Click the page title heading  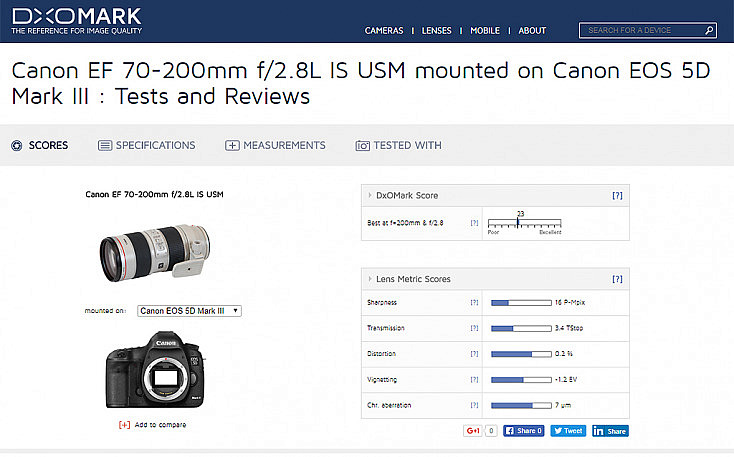tap(361, 83)
